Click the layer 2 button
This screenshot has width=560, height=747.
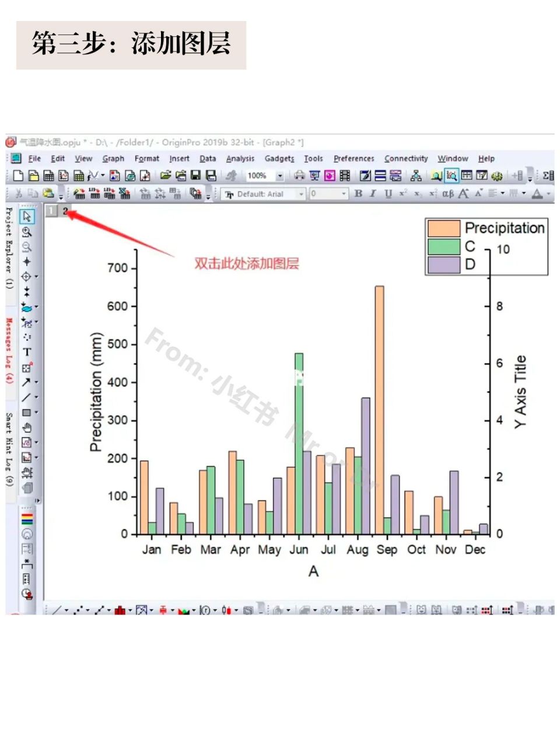coord(66,211)
